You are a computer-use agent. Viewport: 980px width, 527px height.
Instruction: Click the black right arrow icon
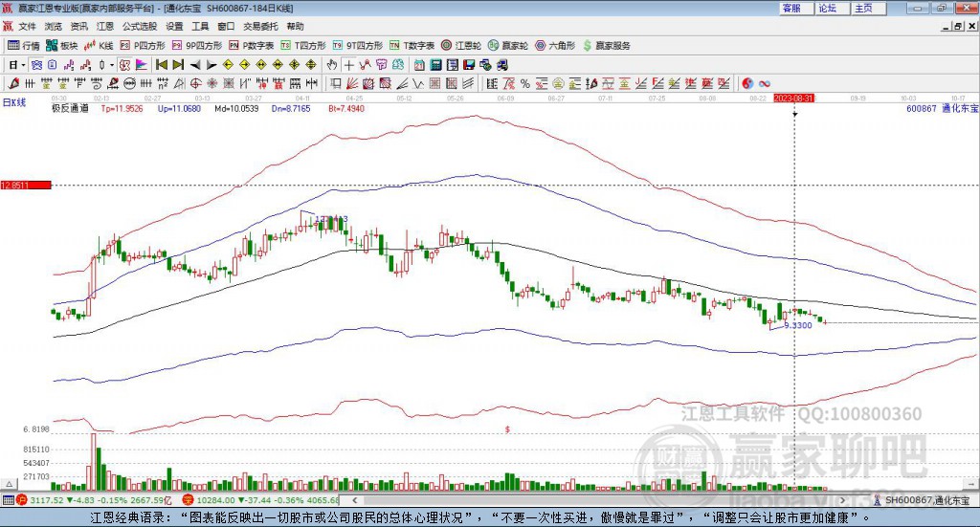(212, 65)
